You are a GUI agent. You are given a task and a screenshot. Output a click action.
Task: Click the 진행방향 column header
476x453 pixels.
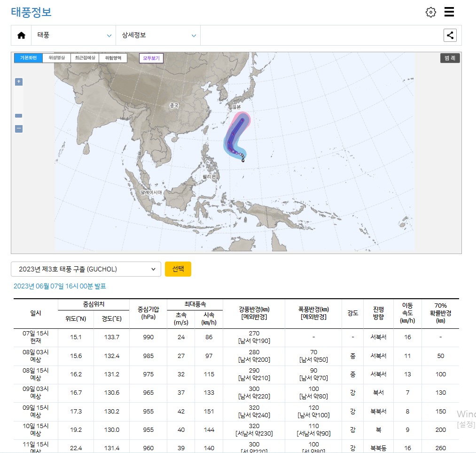click(378, 313)
